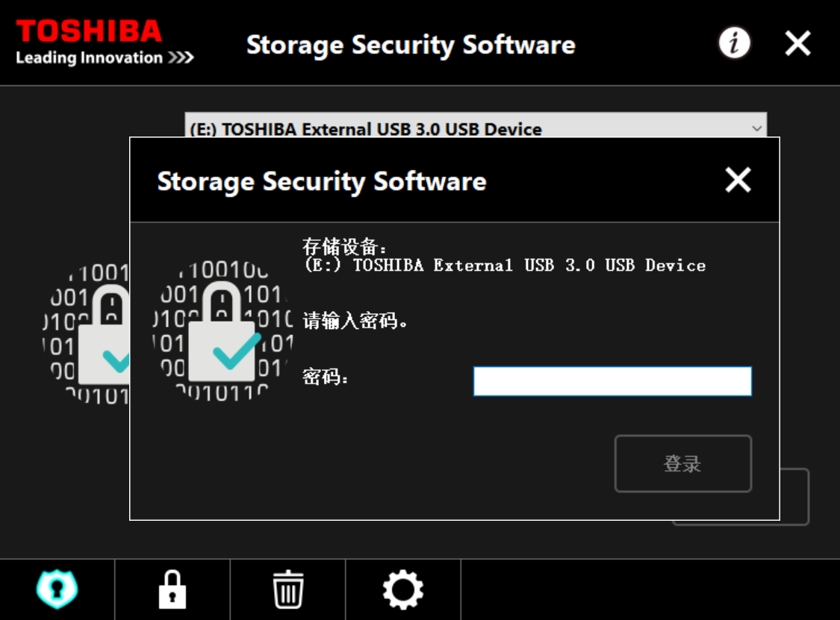Click the padlock checkmark image in dialog
Image resolution: width=840 pixels, height=620 pixels.
223,331
